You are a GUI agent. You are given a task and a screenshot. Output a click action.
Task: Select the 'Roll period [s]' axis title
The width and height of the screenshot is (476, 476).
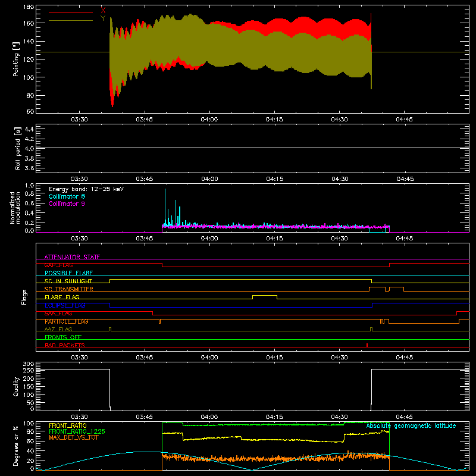click(x=18, y=148)
